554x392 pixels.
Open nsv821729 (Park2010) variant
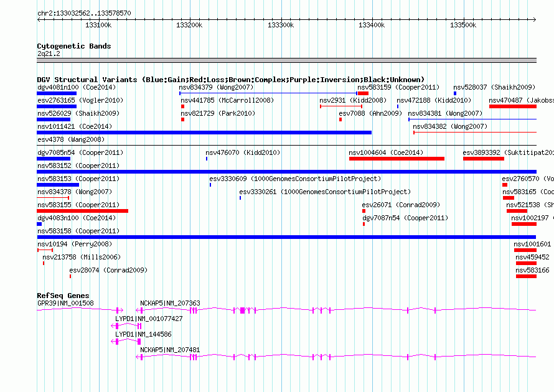[218, 113]
